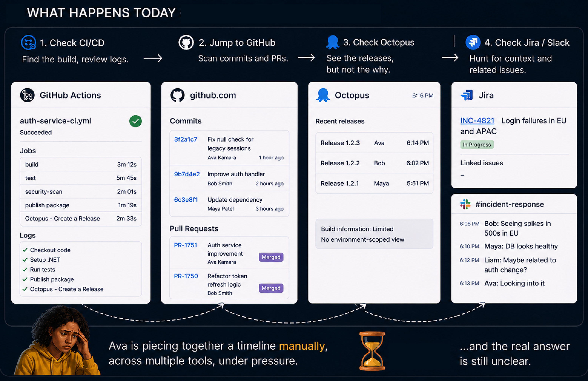Click the checkmark next to Run tests

(x=25, y=270)
